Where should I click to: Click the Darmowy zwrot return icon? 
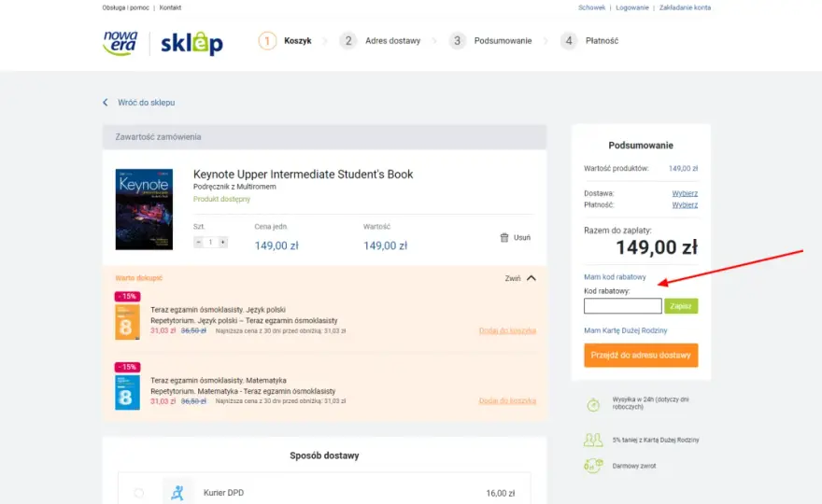point(593,465)
